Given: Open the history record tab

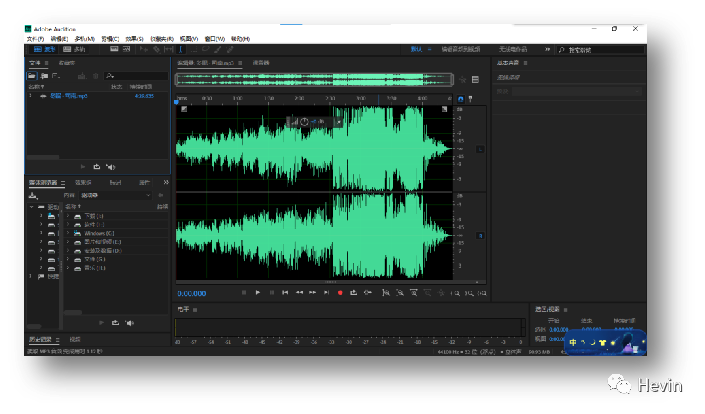Looking at the screenshot, I should click(40, 339).
